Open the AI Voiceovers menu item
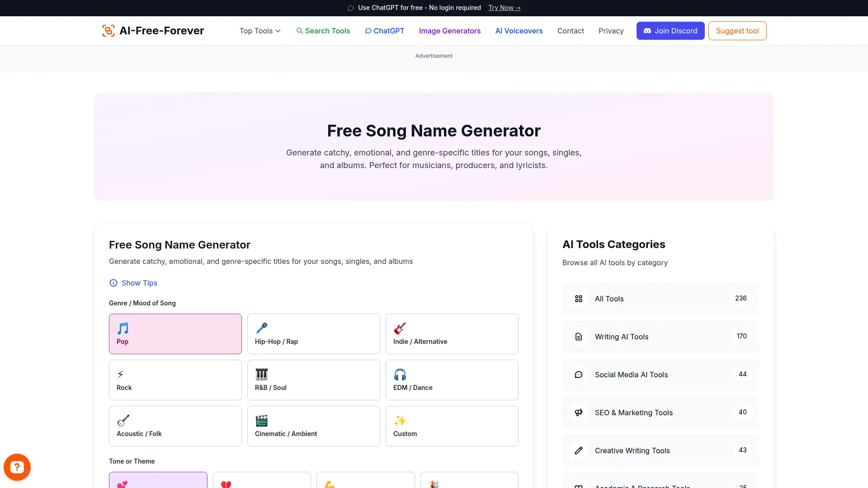This screenshot has width=868, height=488. pyautogui.click(x=519, y=31)
